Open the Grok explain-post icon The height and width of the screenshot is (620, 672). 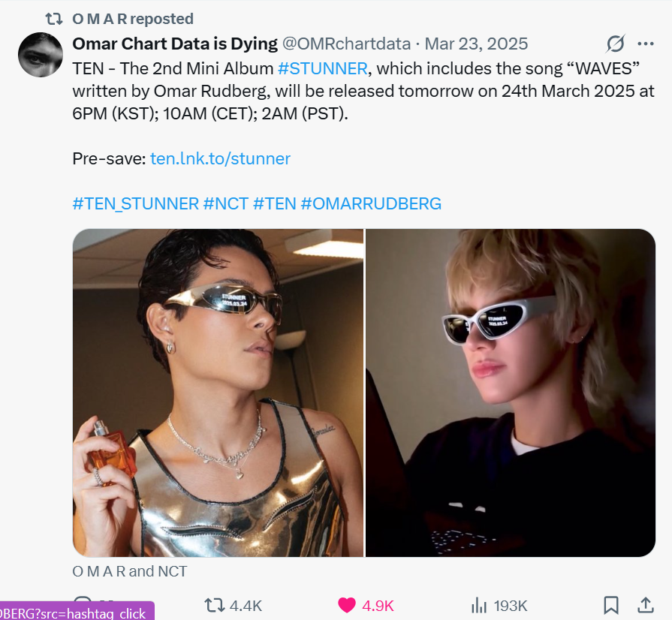coord(616,44)
